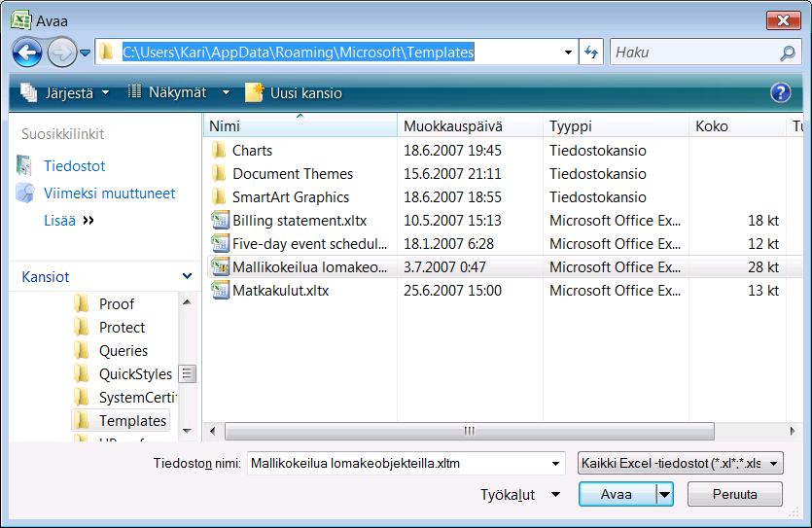This screenshot has height=528, width=812.
Task: Click the Document Themes folder icon
Action: tap(219, 173)
